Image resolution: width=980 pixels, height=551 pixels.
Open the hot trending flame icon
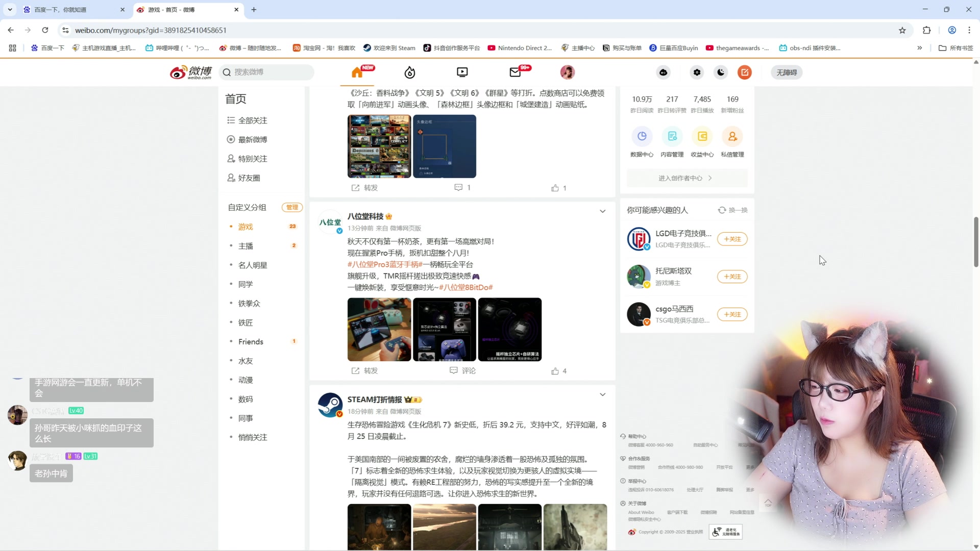click(x=410, y=72)
